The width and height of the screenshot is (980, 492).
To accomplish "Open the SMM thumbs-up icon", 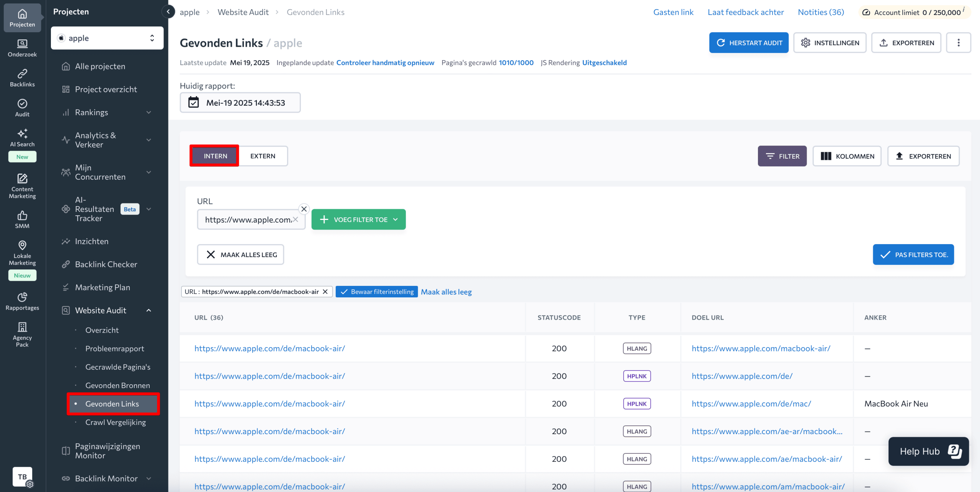I will pyautogui.click(x=22, y=220).
